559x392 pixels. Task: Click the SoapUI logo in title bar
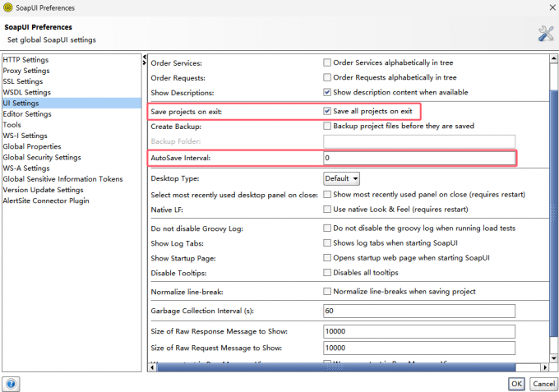click(x=7, y=7)
